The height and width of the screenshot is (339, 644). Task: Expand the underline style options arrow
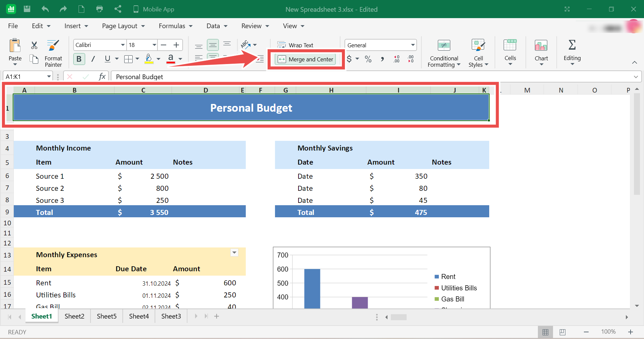117,59
